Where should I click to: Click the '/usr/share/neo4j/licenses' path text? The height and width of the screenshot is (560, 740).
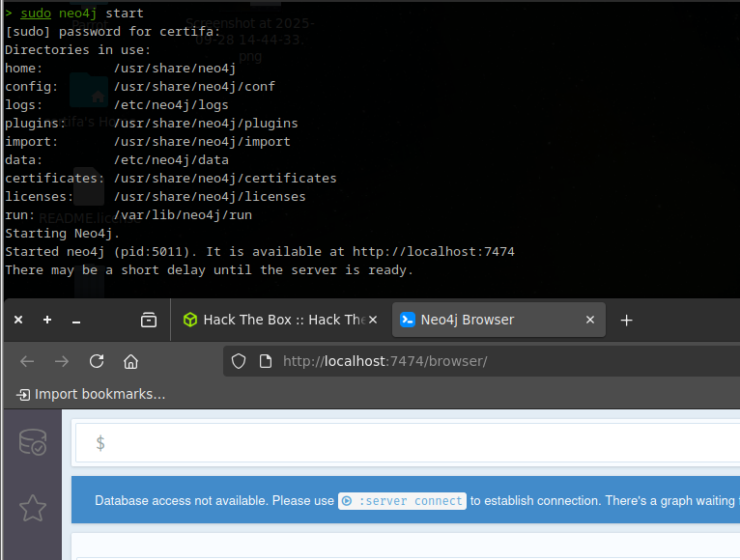(210, 197)
